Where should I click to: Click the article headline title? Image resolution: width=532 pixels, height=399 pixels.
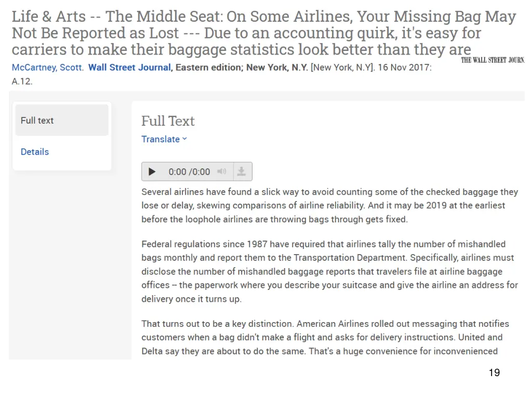[x=264, y=33]
